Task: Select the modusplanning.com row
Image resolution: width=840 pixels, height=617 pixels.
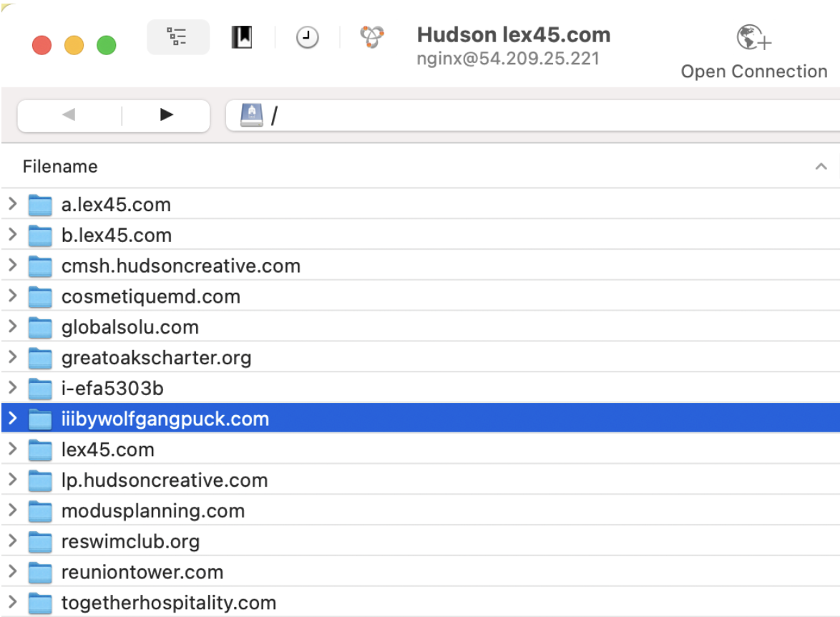Action: click(421, 510)
